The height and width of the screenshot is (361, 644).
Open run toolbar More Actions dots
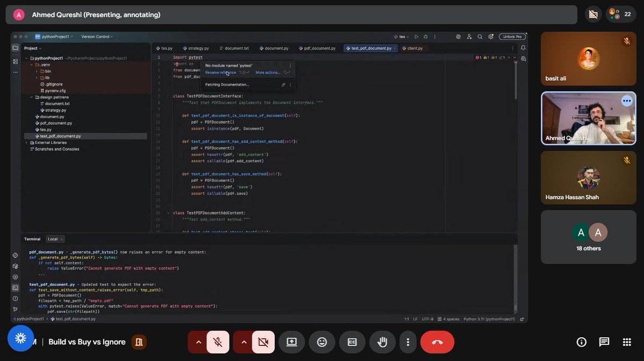coord(435,37)
